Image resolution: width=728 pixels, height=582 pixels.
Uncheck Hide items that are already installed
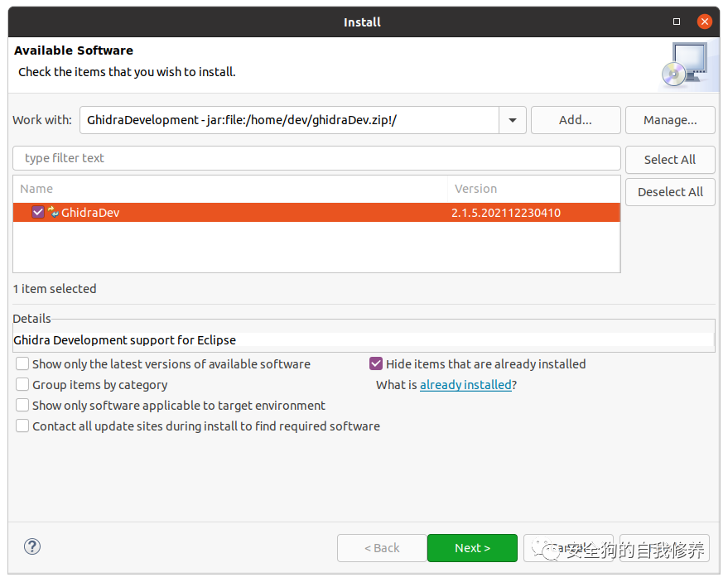point(376,363)
